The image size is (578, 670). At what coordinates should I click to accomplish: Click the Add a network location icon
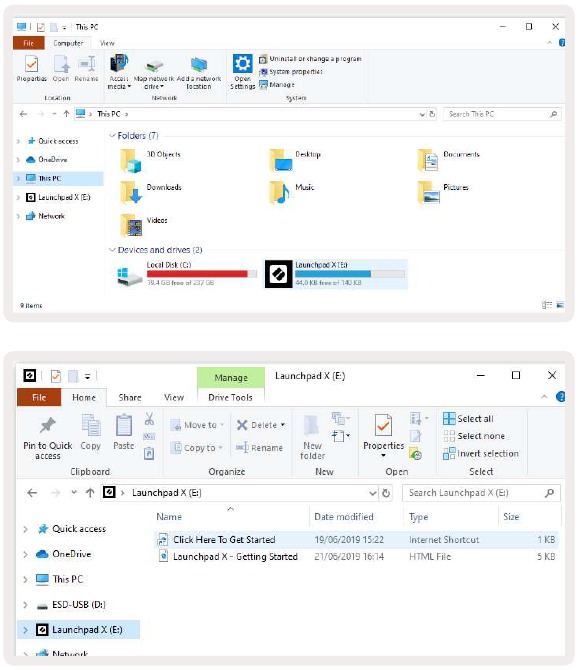[199, 64]
